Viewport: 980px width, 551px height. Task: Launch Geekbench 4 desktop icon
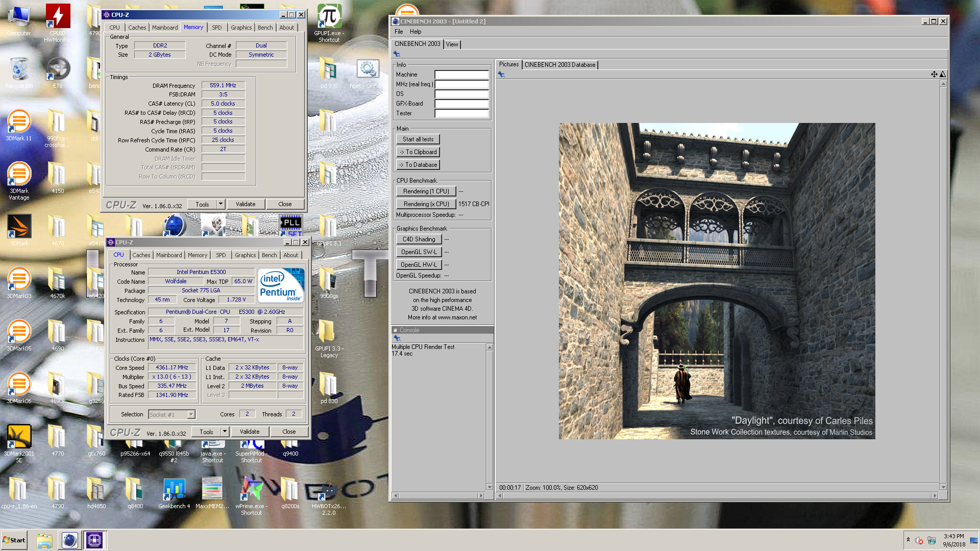174,494
